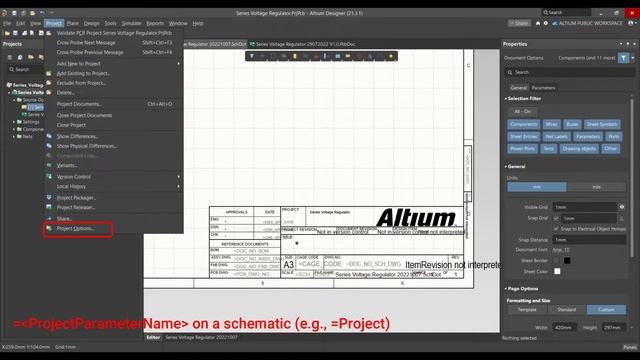
Task: Collapse the Page Options section
Action: click(x=506, y=289)
